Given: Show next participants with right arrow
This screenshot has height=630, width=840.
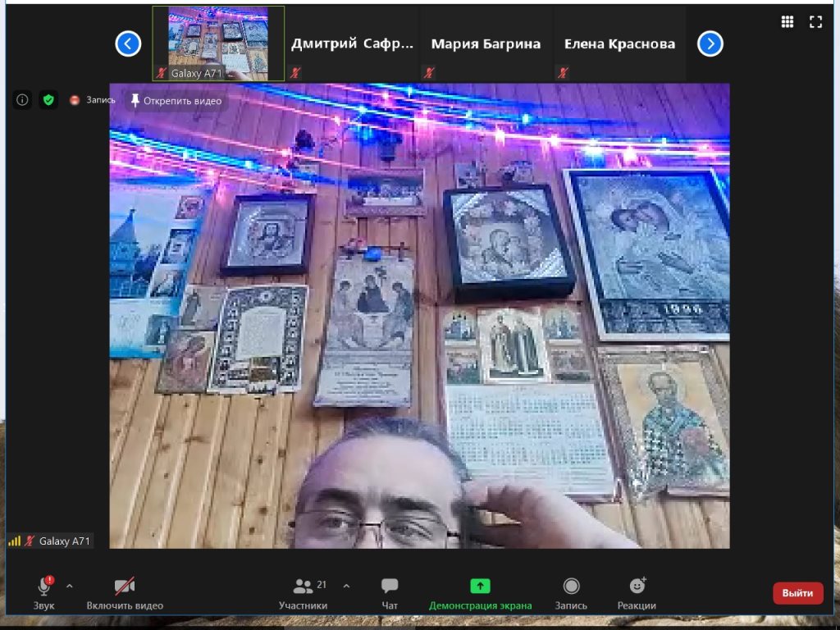Looking at the screenshot, I should tap(710, 43).
